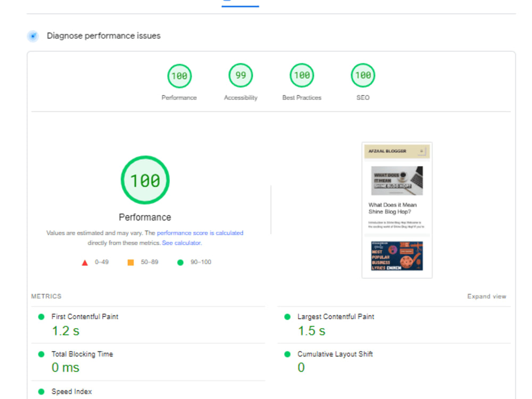Viewport: 532px width, 399px height.
Task: Click the green dot beside Total Blocking Time
Action: [x=41, y=354]
